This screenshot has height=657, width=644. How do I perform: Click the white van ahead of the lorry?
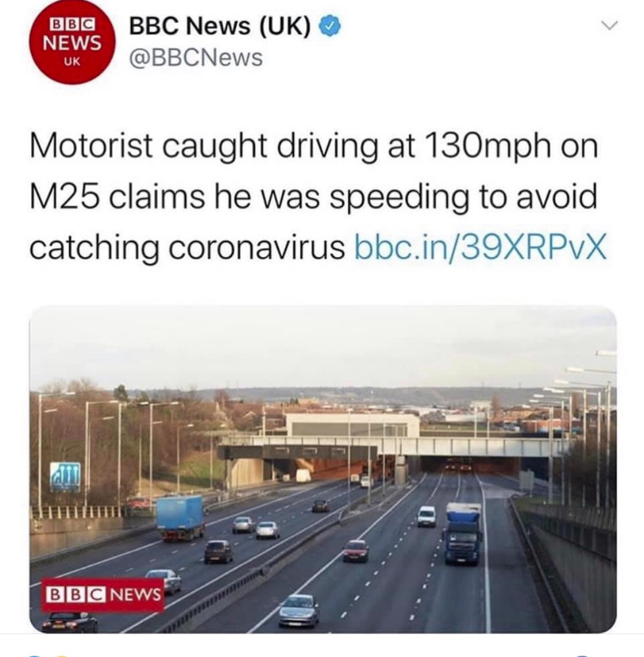pos(426,516)
